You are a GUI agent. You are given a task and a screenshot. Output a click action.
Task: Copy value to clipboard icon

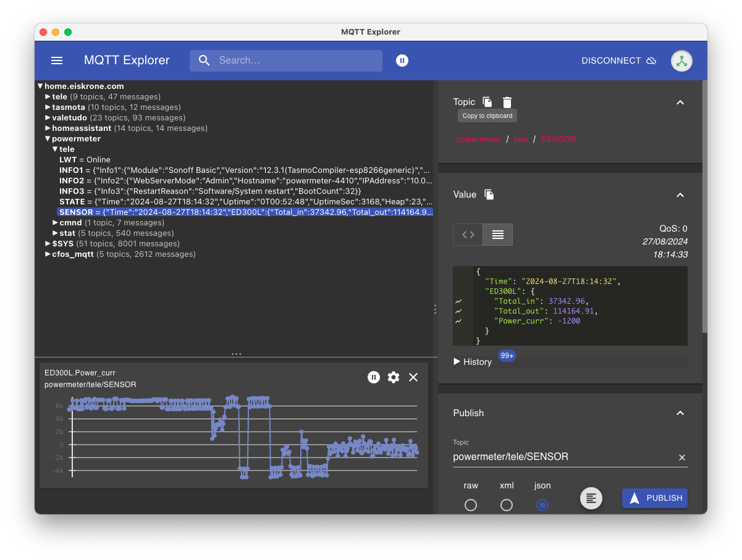(489, 194)
